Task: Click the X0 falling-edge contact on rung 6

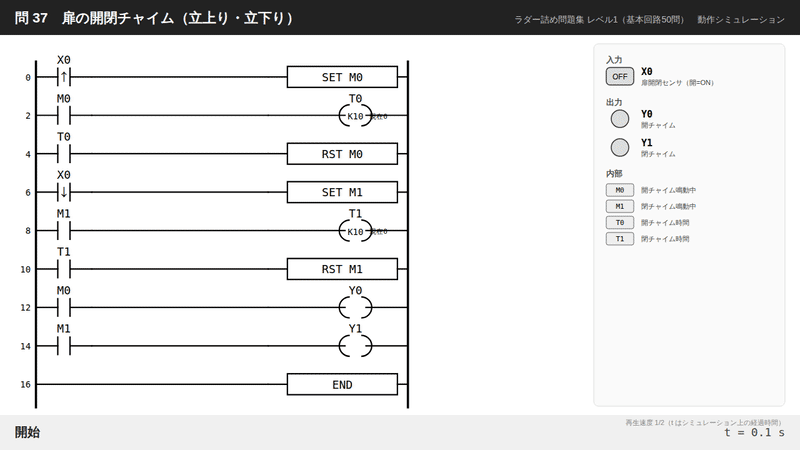Action: (64, 192)
